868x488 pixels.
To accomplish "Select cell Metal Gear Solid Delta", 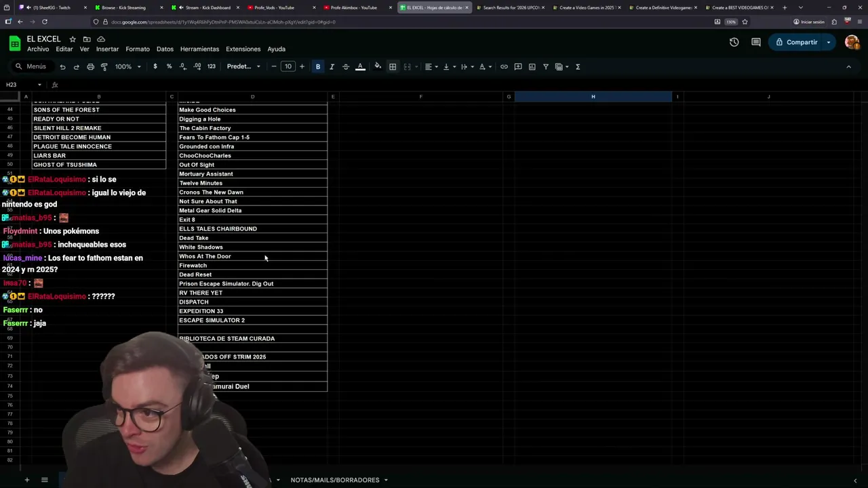I will (x=252, y=210).
